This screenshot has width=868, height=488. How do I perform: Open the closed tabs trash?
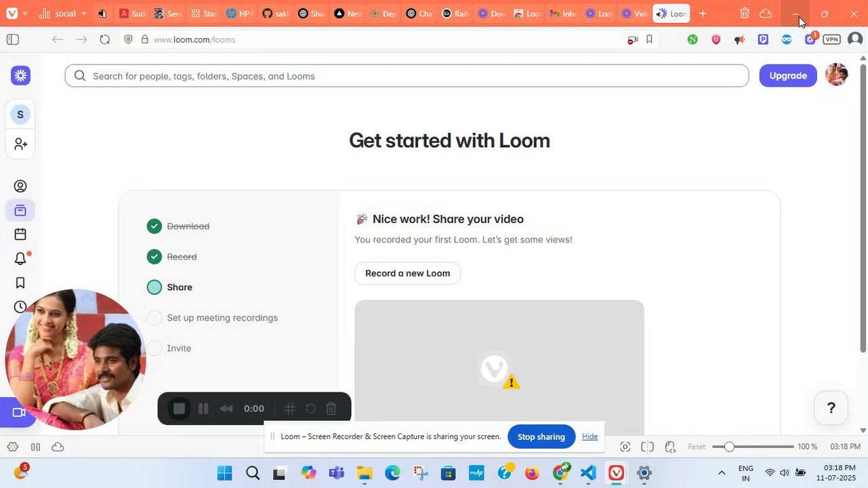tap(744, 14)
